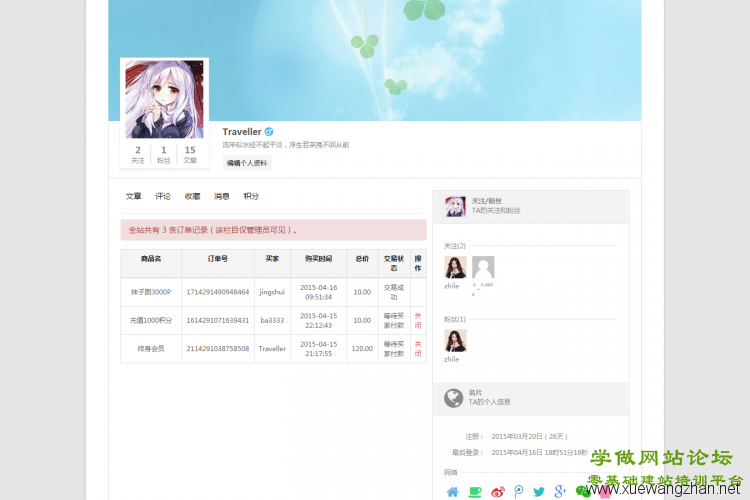
Task: Switch to the 评论 tab
Action: click(x=163, y=197)
